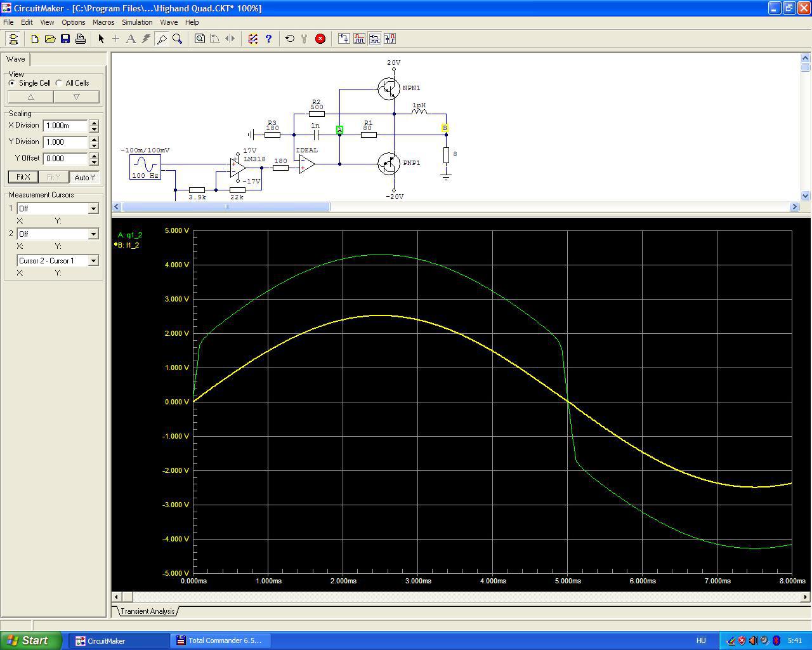Image resolution: width=812 pixels, height=650 pixels.
Task: Open the Wave menu
Action: [169, 22]
